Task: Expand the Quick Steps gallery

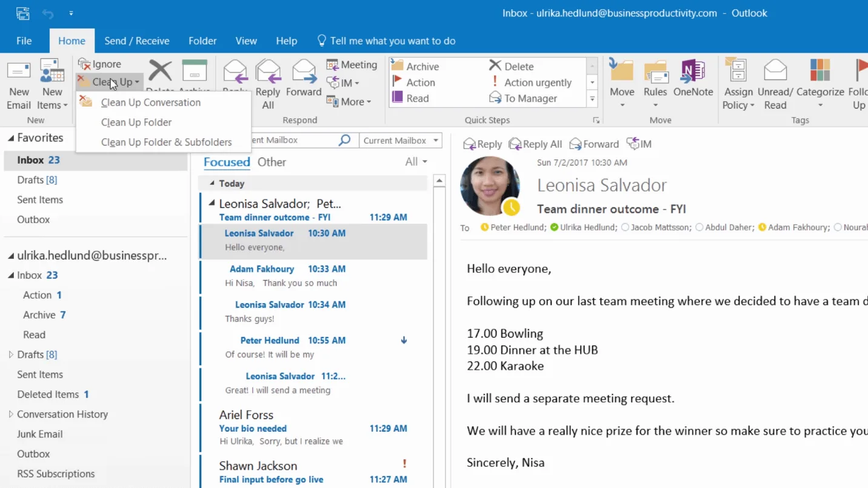Action: 592,98
